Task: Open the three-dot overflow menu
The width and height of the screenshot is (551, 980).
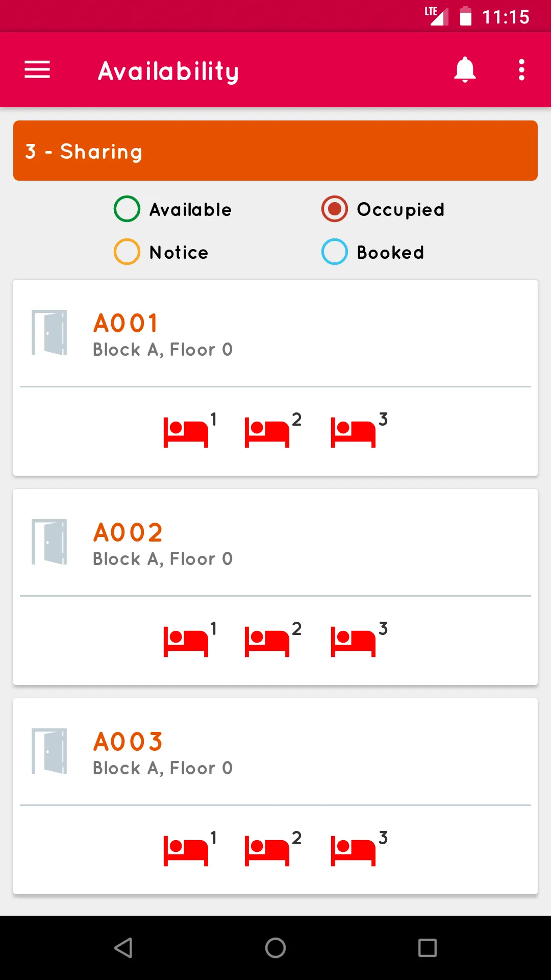Action: coord(521,70)
